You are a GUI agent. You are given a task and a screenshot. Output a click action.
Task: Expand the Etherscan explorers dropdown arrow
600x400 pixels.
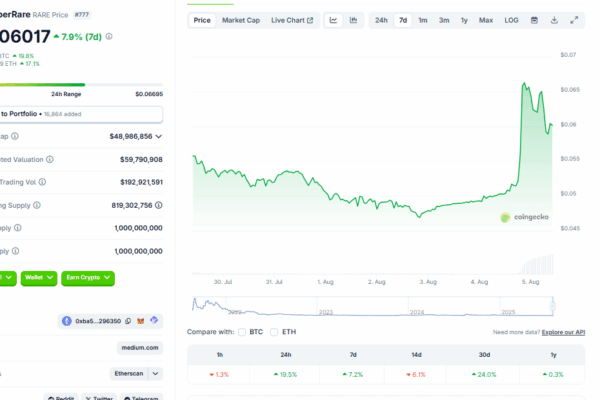(155, 374)
